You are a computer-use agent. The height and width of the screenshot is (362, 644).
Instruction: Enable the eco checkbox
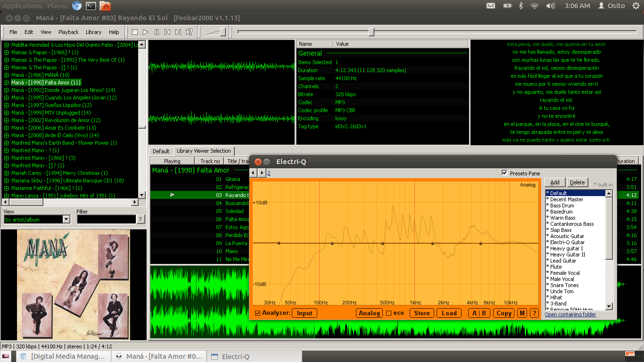pyautogui.click(x=389, y=313)
